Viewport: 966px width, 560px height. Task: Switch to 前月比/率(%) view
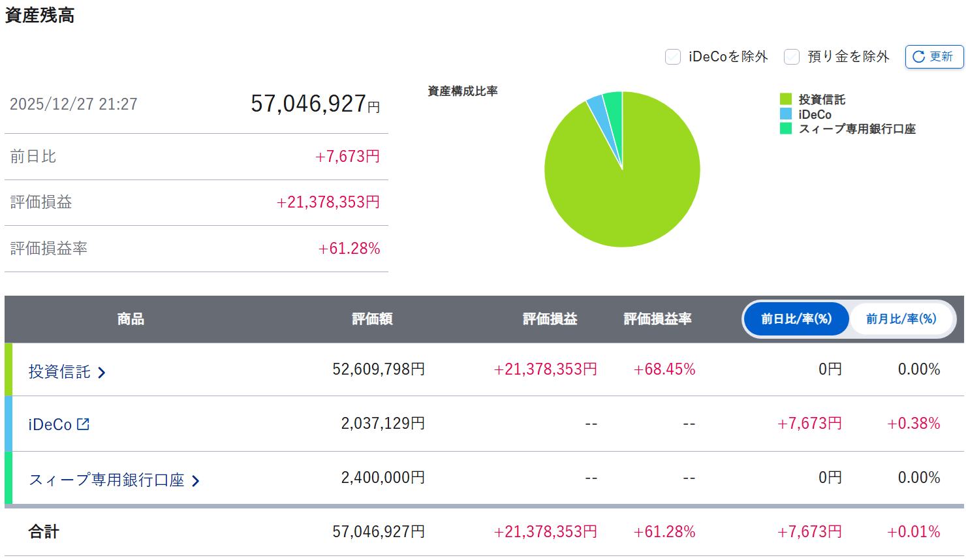pyautogui.click(x=901, y=319)
